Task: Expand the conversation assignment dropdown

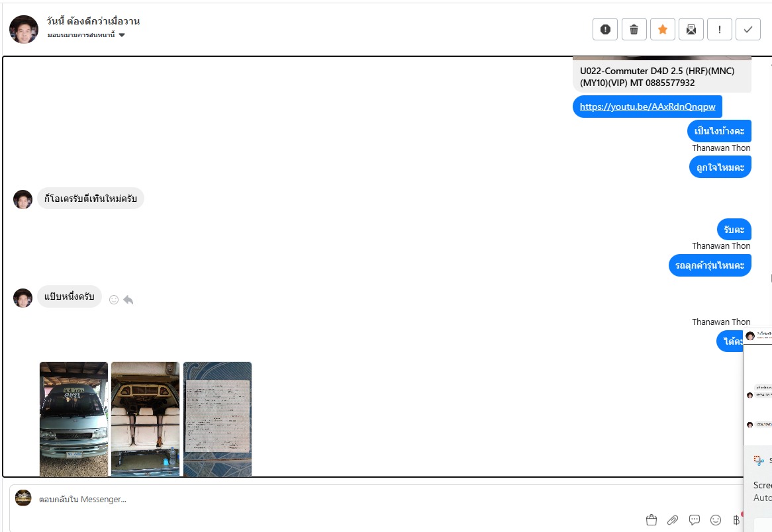Action: 86,35
